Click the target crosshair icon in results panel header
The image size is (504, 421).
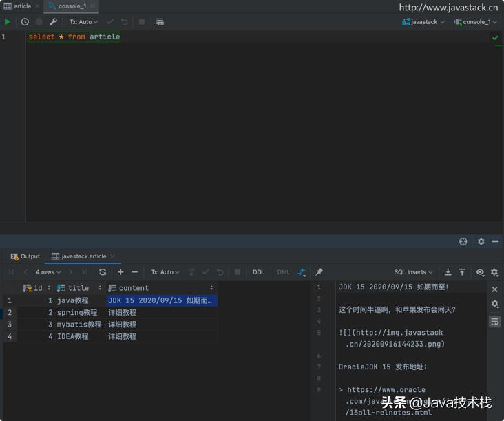click(x=463, y=242)
